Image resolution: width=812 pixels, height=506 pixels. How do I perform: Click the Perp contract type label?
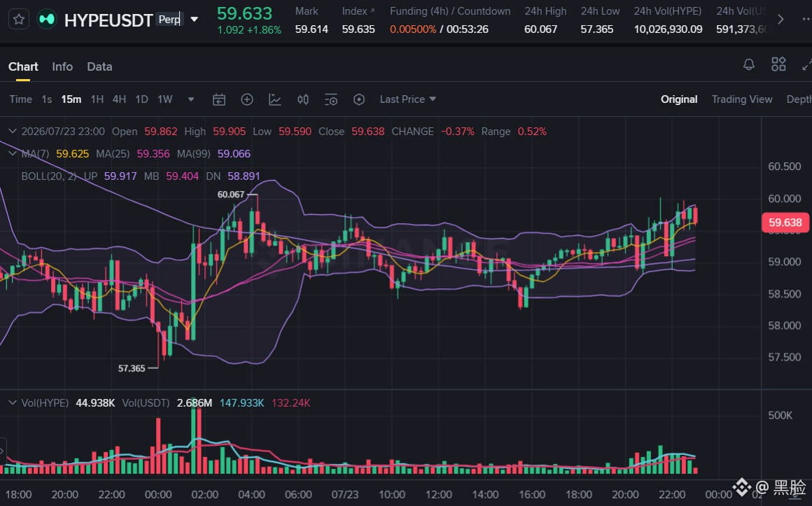[x=169, y=20]
